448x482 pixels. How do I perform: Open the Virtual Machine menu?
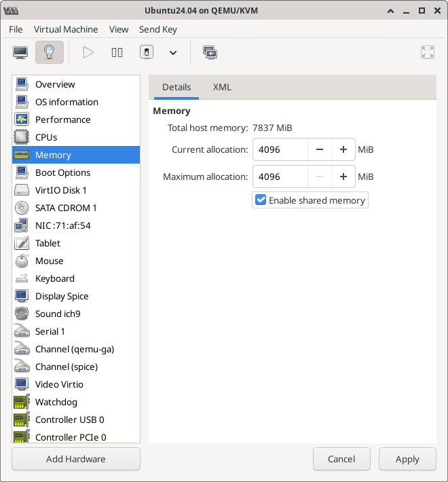click(66, 29)
